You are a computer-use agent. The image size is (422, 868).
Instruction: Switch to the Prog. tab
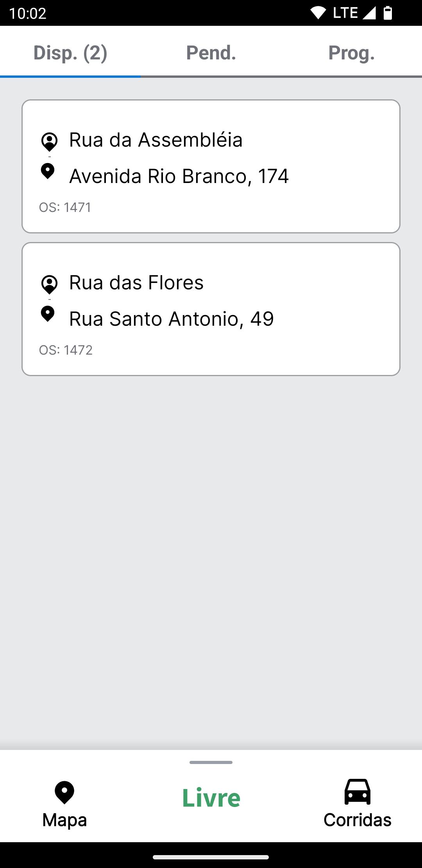click(x=351, y=53)
